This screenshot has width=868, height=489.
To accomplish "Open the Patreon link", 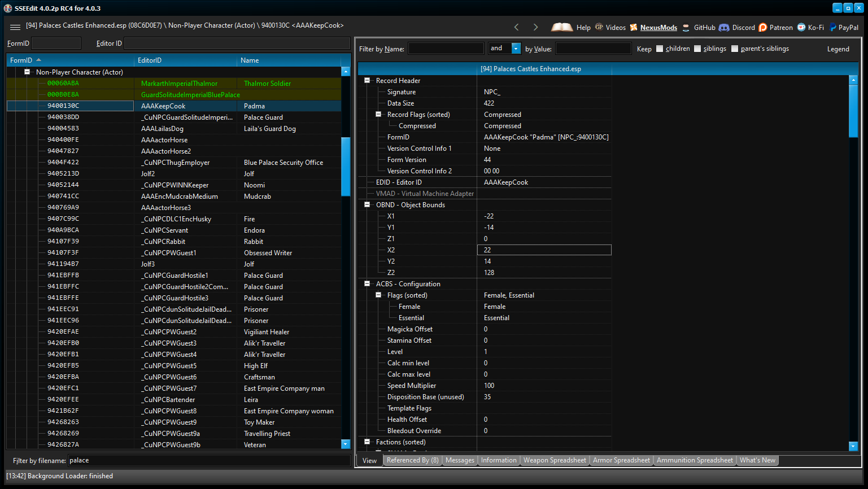I will click(776, 27).
